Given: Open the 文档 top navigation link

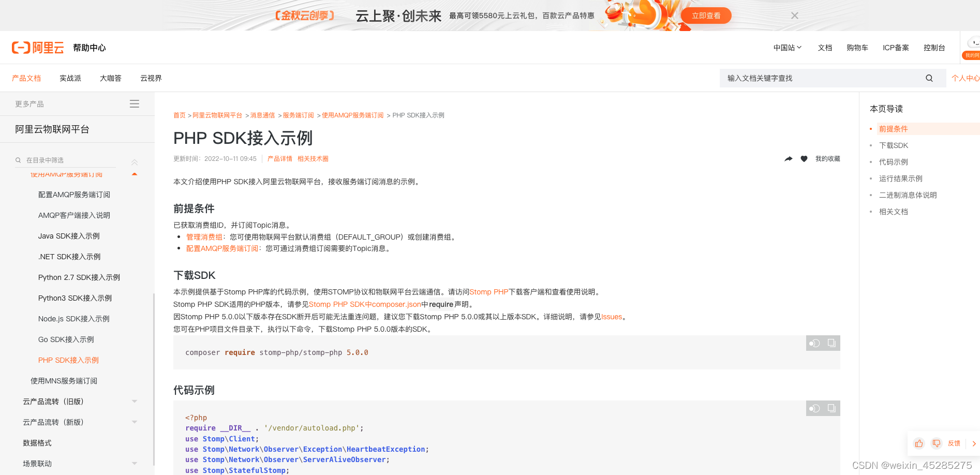Looking at the screenshot, I should [825, 48].
